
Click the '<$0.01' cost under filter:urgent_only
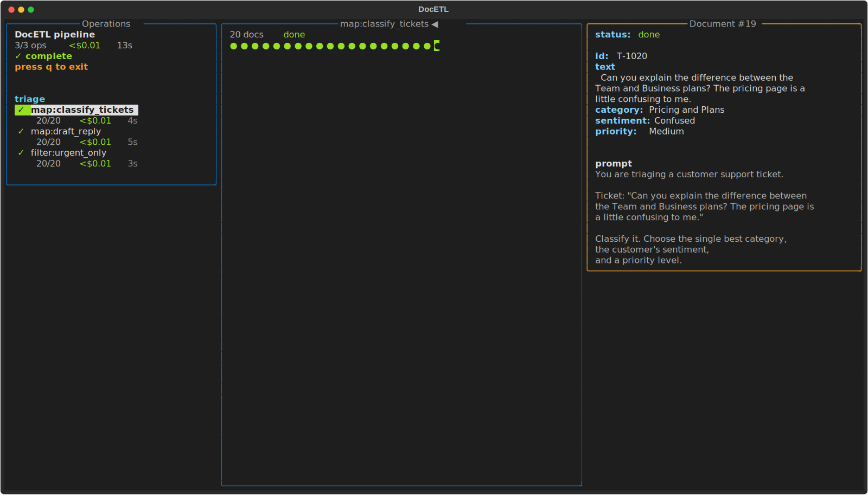click(95, 164)
